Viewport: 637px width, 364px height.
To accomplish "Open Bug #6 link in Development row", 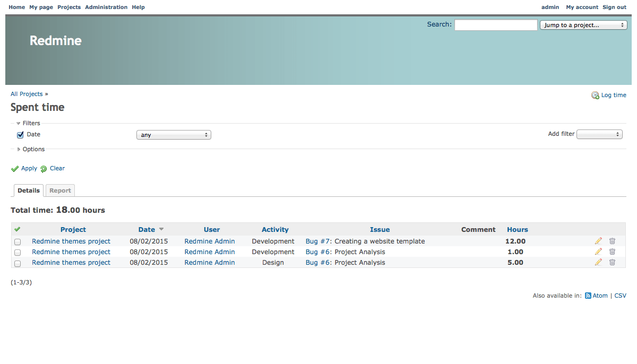I will [x=318, y=252].
